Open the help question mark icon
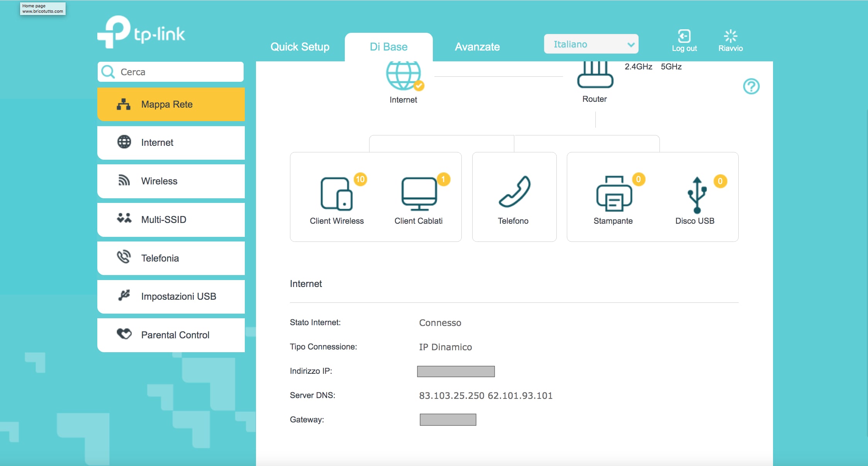 tap(751, 86)
